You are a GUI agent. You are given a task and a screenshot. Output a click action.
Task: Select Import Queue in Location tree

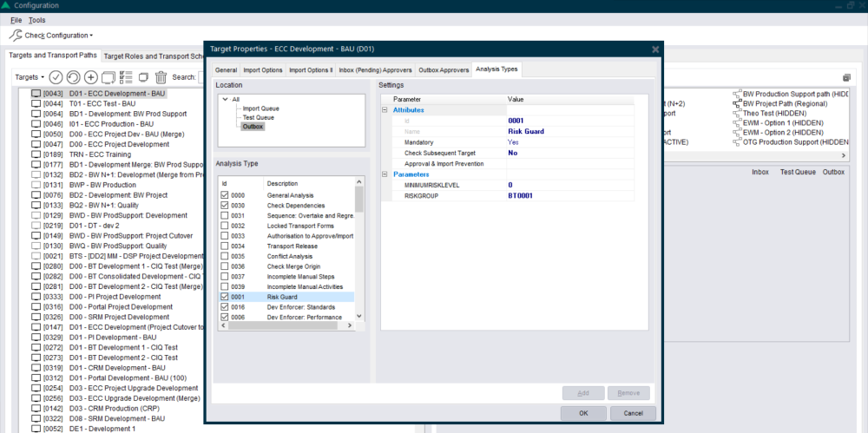coord(259,108)
